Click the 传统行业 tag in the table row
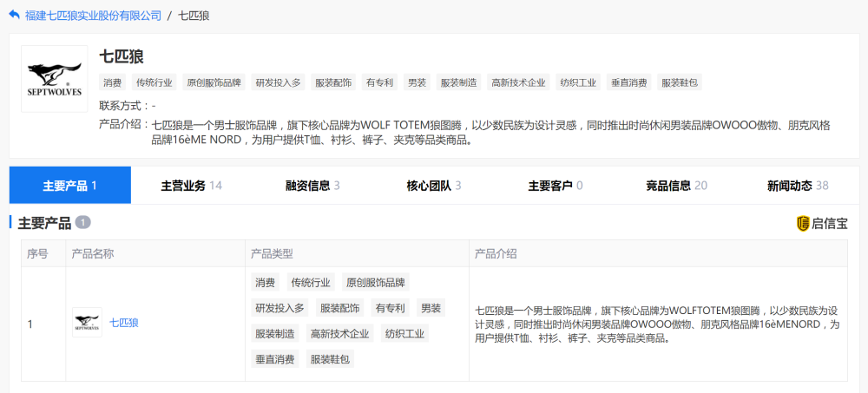 [x=311, y=282]
